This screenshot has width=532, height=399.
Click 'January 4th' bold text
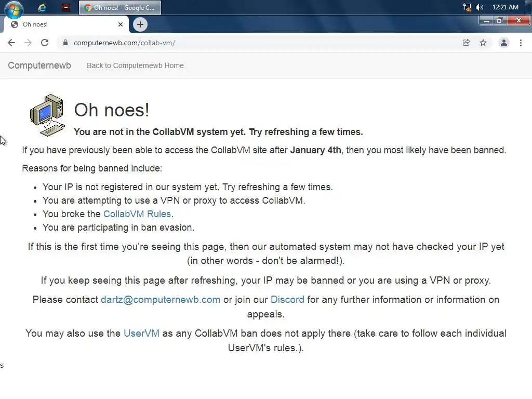point(315,150)
